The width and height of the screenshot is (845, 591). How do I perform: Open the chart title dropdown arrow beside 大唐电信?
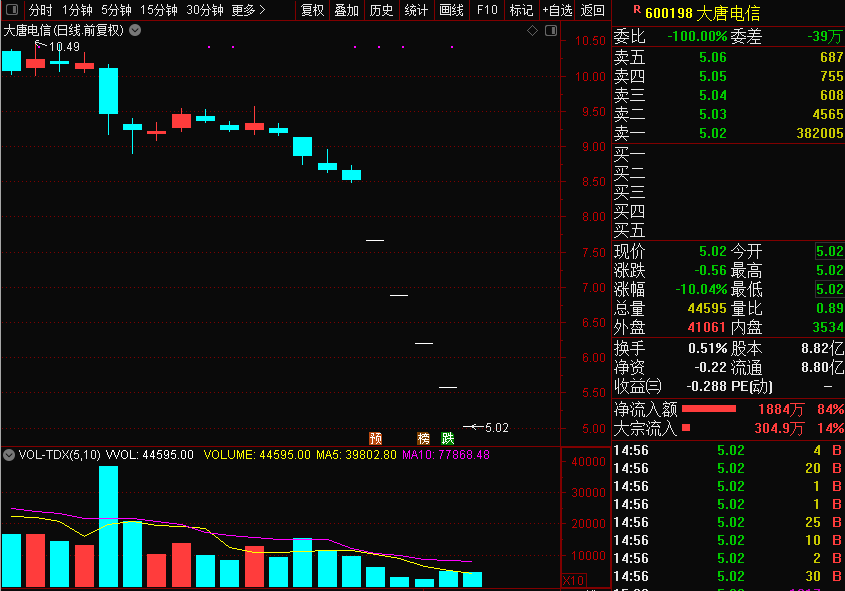(135, 30)
